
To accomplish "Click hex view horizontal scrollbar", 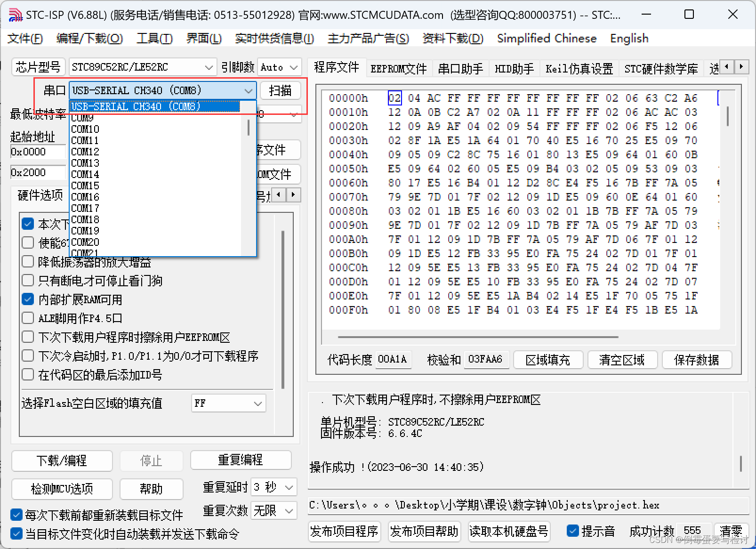I will point(478,337).
